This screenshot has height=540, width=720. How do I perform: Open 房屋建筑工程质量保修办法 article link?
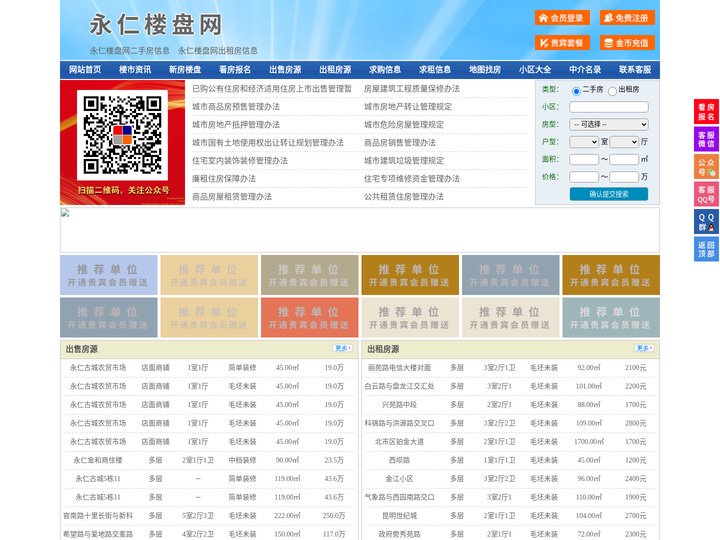pos(412,89)
